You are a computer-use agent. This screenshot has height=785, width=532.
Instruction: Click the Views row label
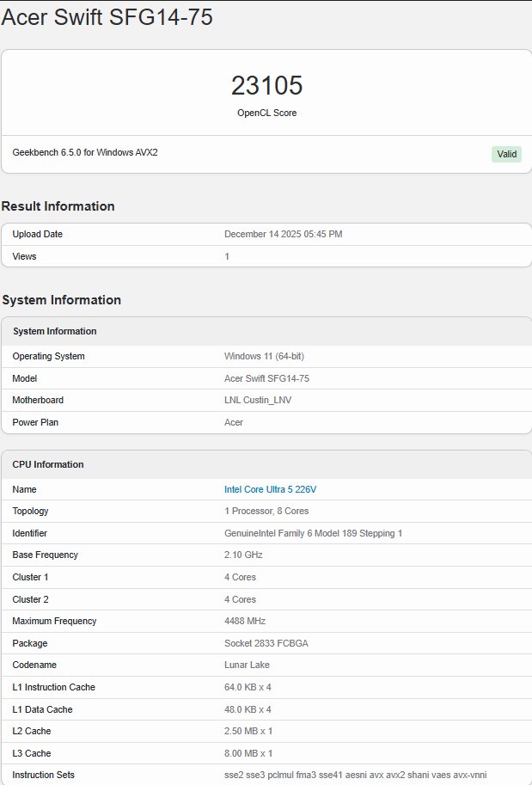(x=25, y=256)
